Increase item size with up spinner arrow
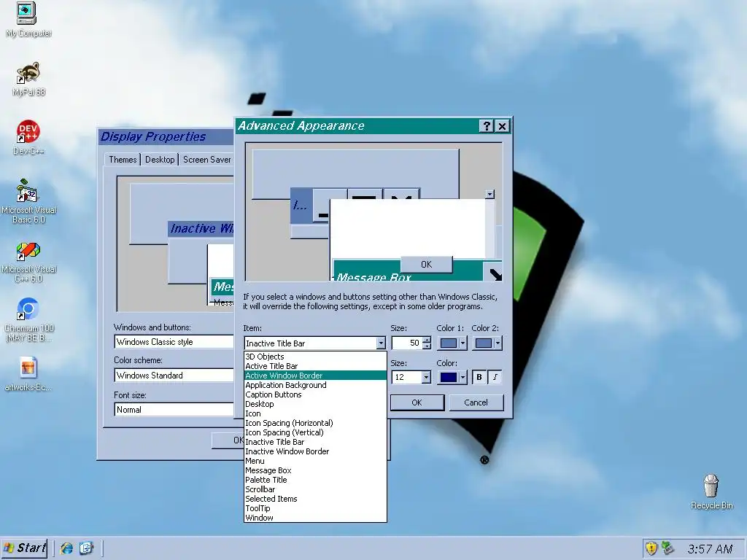 pos(427,340)
